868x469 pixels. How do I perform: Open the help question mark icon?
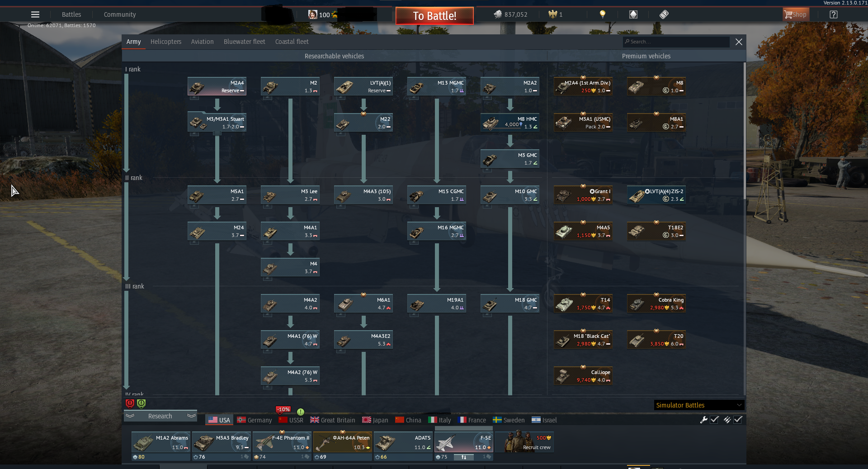point(834,14)
